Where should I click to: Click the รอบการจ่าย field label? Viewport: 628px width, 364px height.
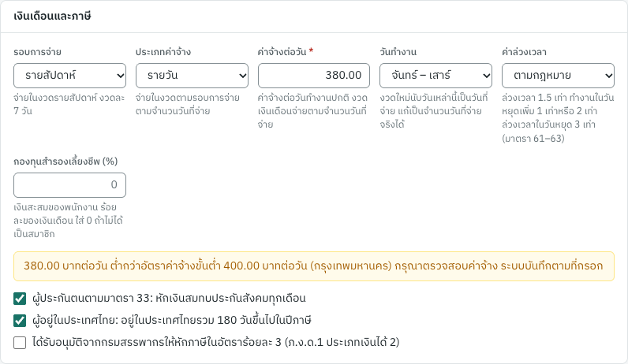tap(37, 52)
